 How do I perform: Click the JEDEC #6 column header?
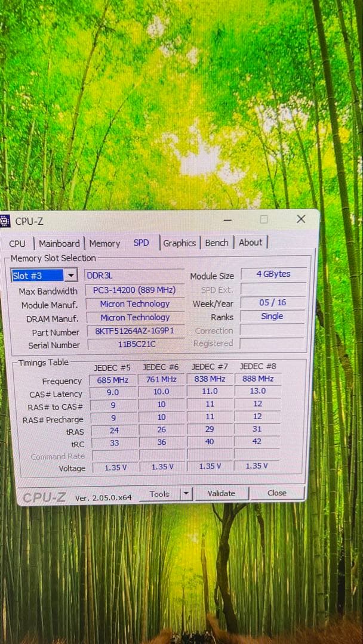[x=161, y=367]
